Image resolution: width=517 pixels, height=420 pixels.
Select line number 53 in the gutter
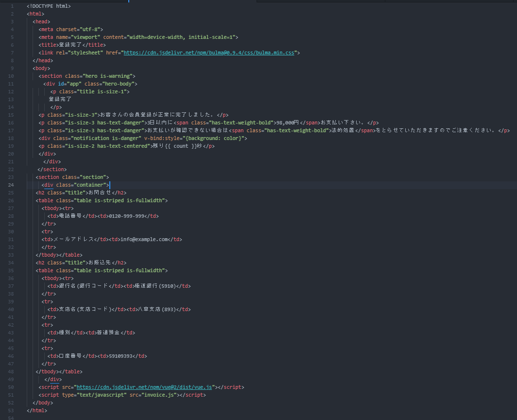(11, 410)
